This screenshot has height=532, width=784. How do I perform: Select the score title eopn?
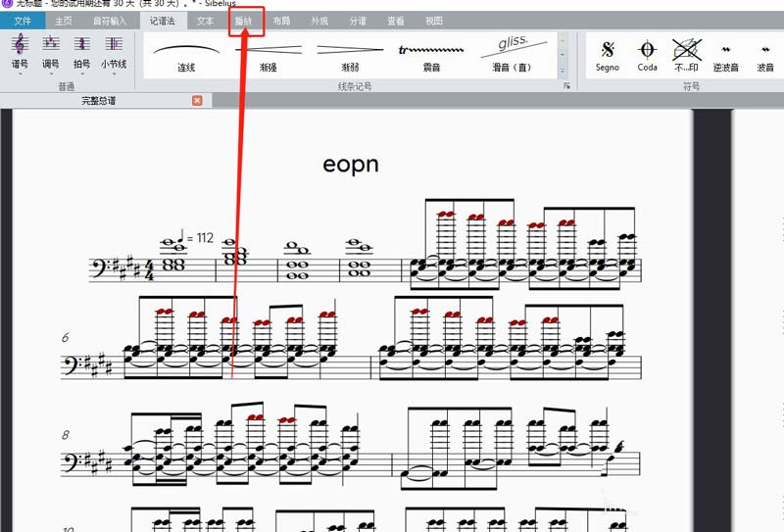351,164
